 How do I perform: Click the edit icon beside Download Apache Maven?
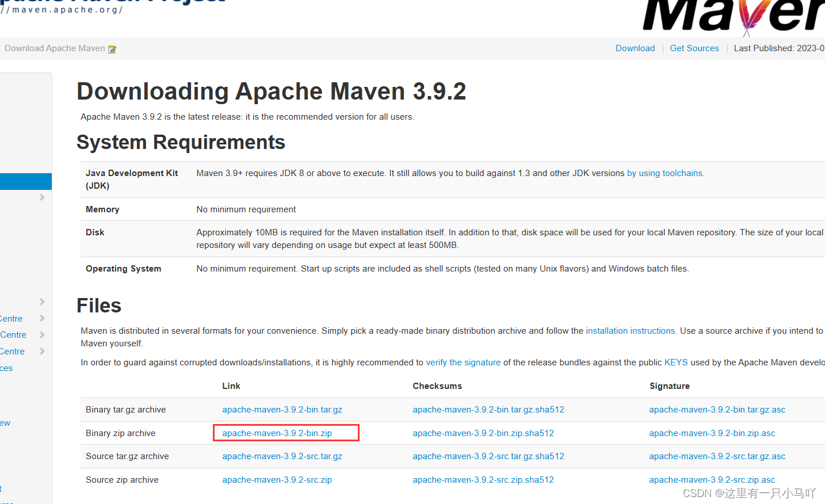[112, 49]
